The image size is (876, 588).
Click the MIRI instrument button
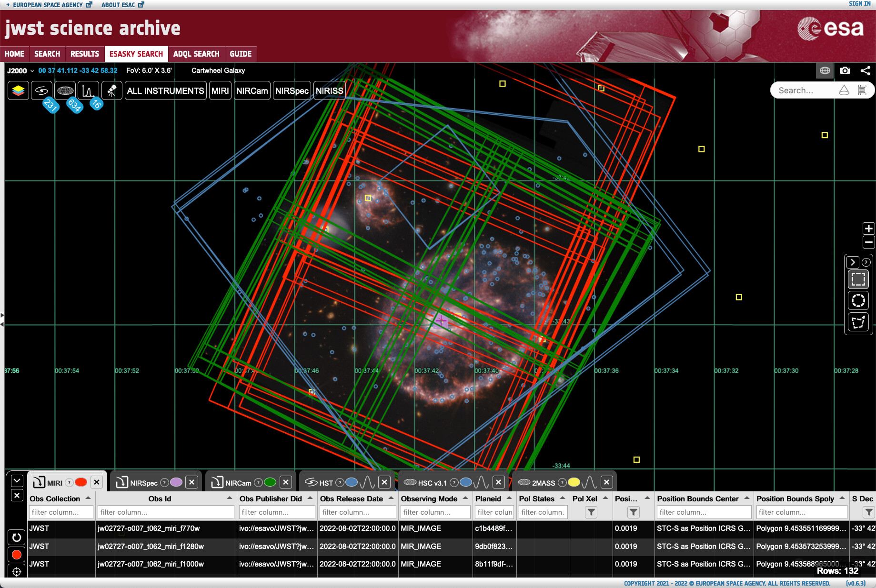tap(220, 90)
